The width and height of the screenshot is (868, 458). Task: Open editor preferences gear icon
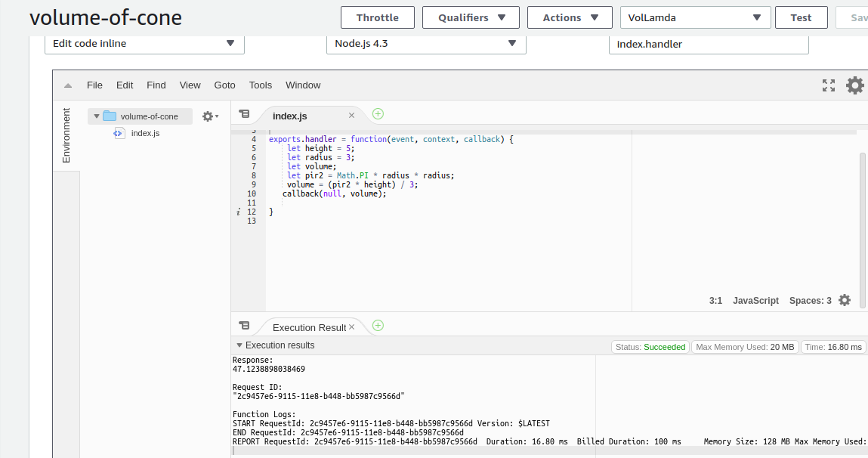point(854,85)
